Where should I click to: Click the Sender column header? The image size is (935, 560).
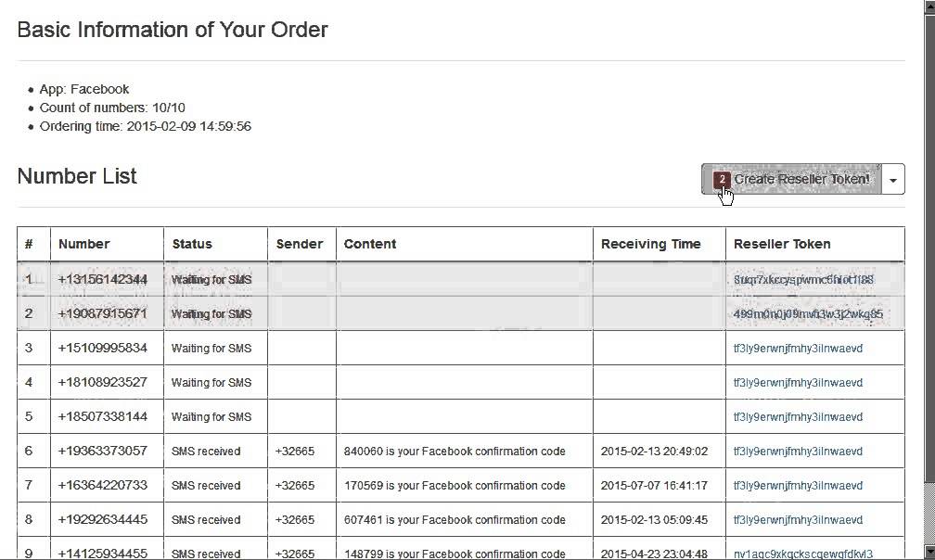(x=300, y=244)
